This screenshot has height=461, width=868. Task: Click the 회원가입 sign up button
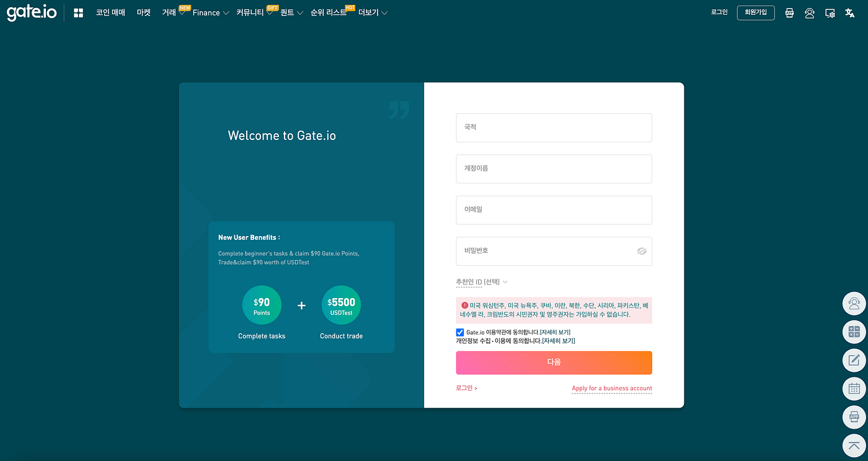(x=756, y=12)
